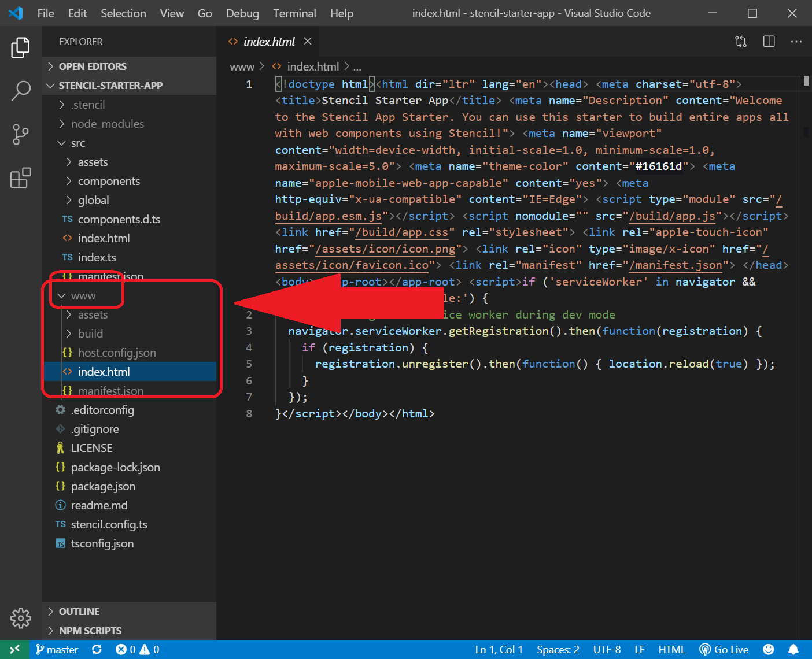
Task: Change language mode HTML
Action: click(671, 650)
